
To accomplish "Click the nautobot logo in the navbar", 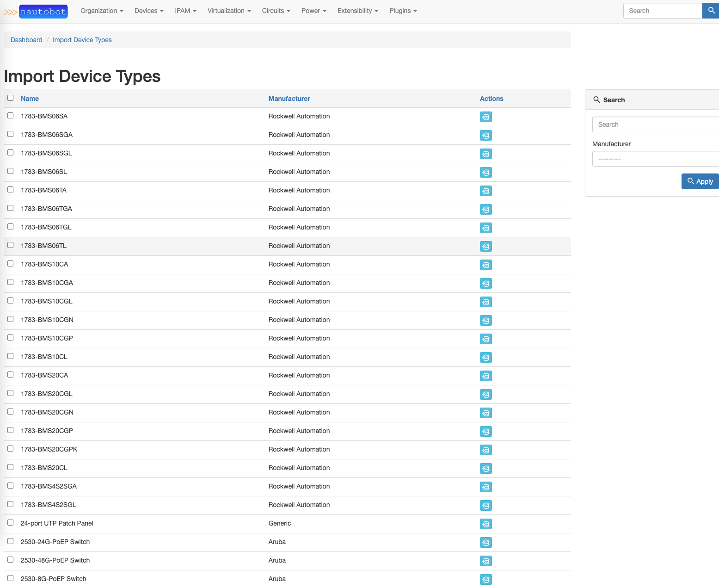I will point(43,11).
